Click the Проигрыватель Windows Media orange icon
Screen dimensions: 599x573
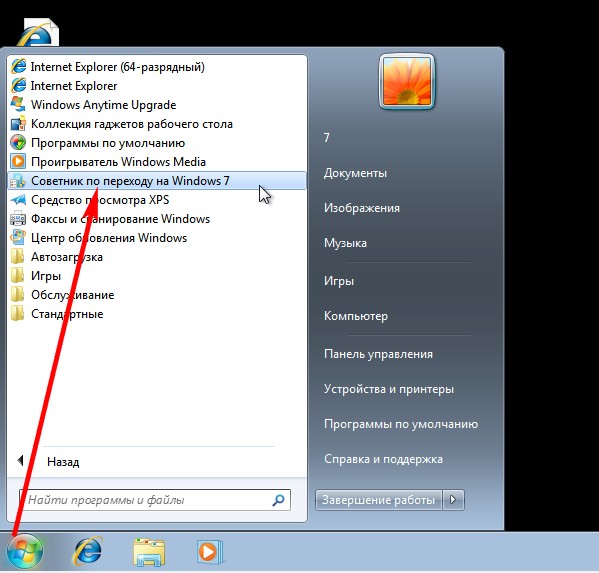click(x=18, y=162)
